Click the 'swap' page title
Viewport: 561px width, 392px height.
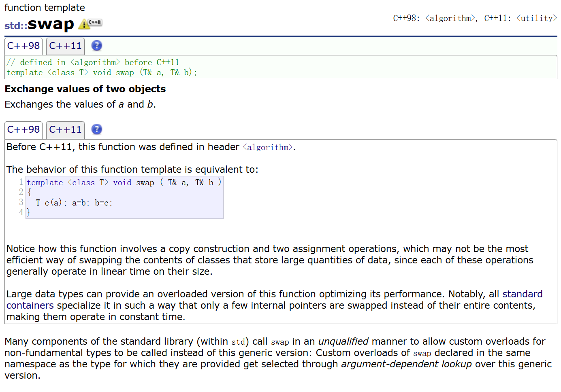tap(51, 24)
